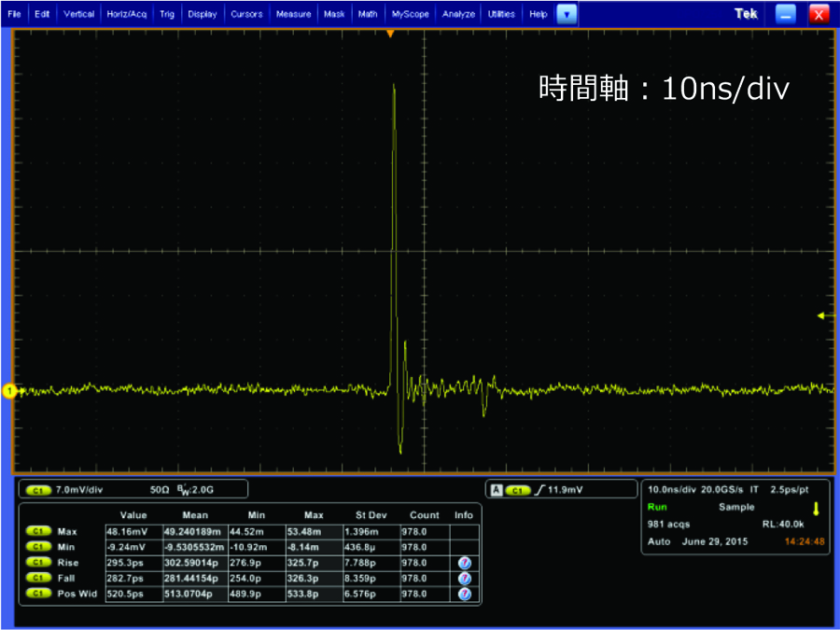Open the info icon in the Rise row
This screenshot has width=840, height=630.
tap(465, 563)
